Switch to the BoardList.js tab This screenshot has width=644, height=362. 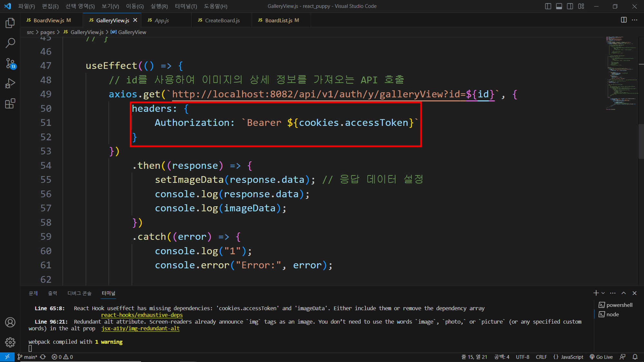click(279, 20)
